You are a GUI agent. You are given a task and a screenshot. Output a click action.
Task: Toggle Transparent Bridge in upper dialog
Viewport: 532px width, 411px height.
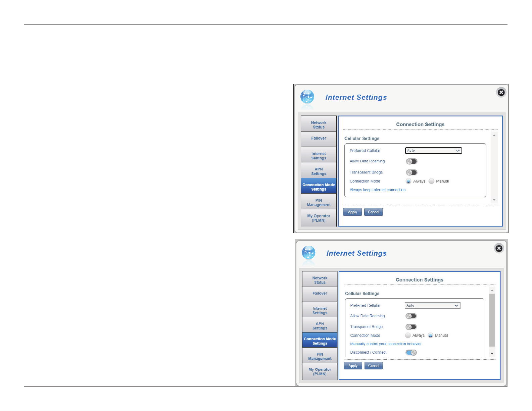point(412,172)
